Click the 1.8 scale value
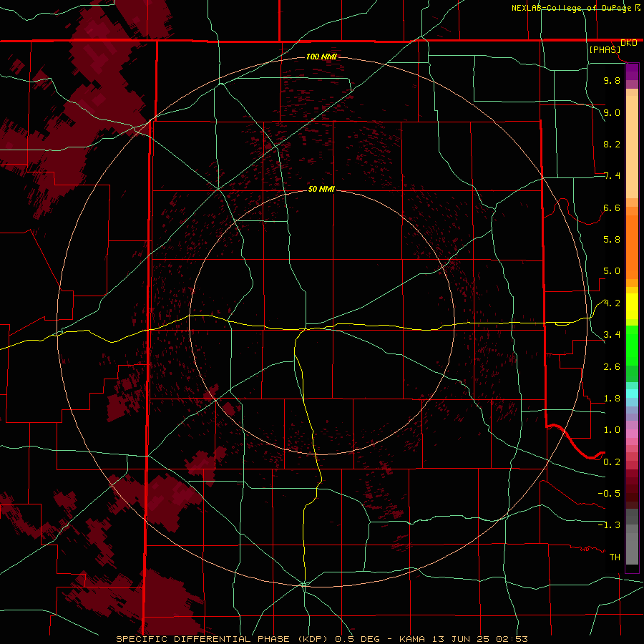644x644 pixels. [612, 399]
